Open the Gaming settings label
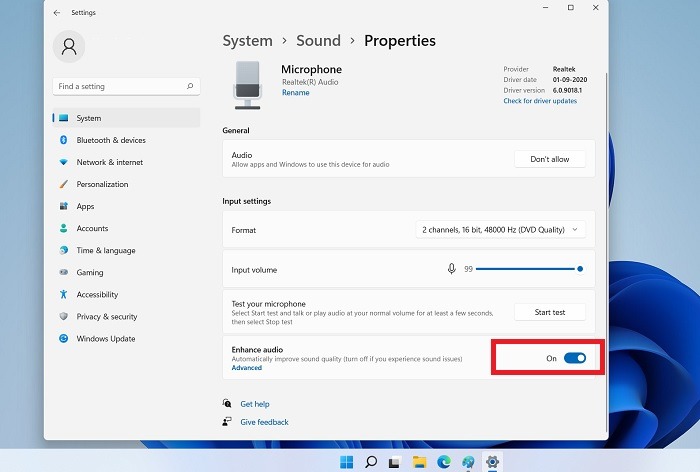The width and height of the screenshot is (700, 472). click(90, 272)
